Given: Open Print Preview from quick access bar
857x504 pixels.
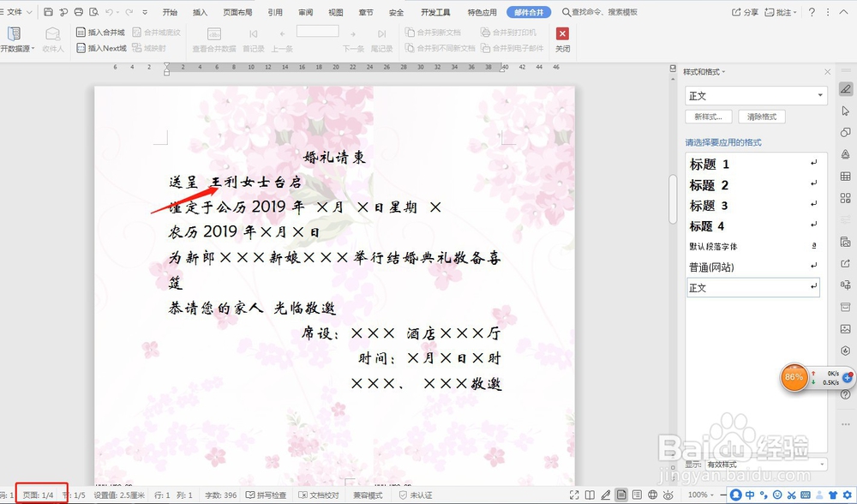Looking at the screenshot, I should click(94, 12).
